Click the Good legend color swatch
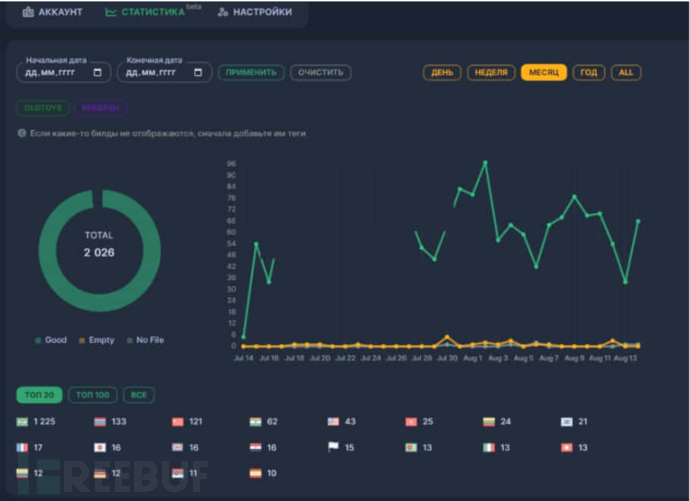This screenshot has width=690, height=501. tap(39, 340)
